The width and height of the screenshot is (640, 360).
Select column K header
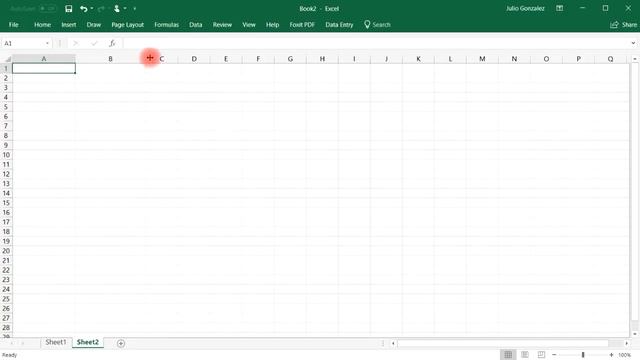pyautogui.click(x=418, y=59)
